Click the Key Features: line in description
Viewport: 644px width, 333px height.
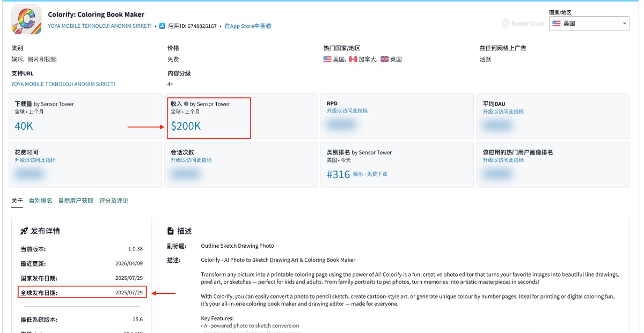click(x=217, y=319)
